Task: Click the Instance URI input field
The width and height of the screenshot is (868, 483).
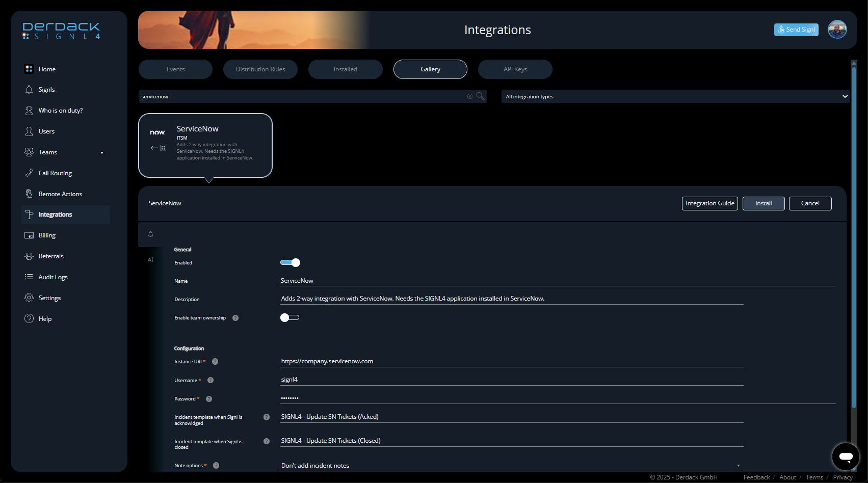Action: pos(512,361)
